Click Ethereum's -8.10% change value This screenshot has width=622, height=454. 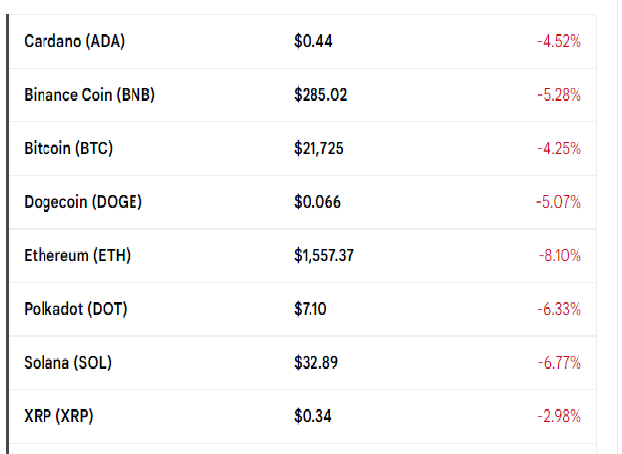pyautogui.click(x=560, y=256)
